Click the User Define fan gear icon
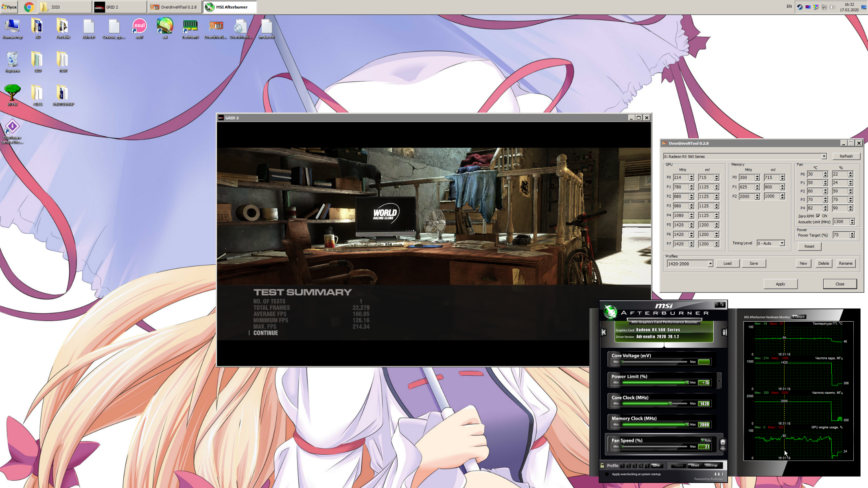The image size is (868, 488). pyautogui.click(x=723, y=443)
